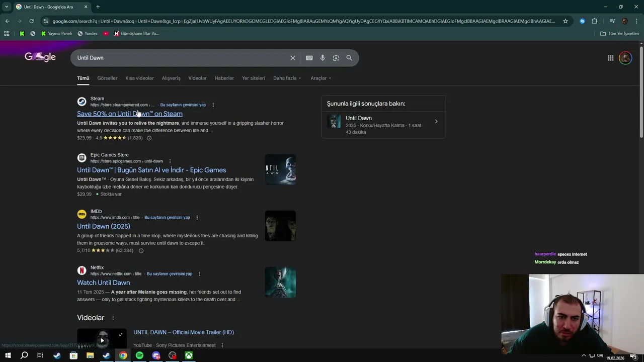The image size is (644, 362).
Task: Switch to the Kısa videolar tab
Action: pos(139,78)
